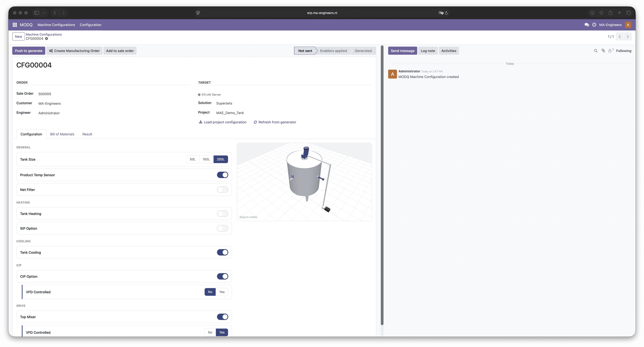Switch to the Bill of Materials tab
The image size is (644, 347).
(62, 134)
